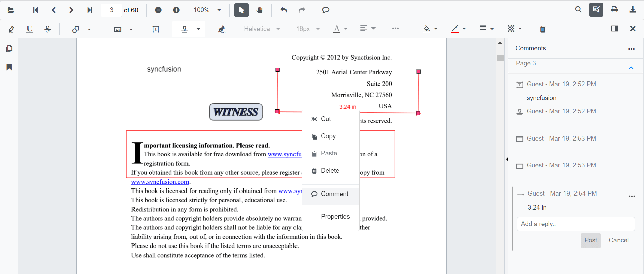Choose Delete from the context menu
Image resolution: width=644 pixels, height=274 pixels.
click(x=330, y=171)
